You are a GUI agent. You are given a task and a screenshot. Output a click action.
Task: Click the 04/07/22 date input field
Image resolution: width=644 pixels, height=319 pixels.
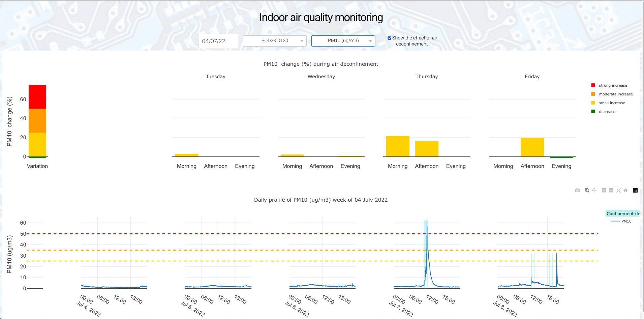tap(218, 41)
